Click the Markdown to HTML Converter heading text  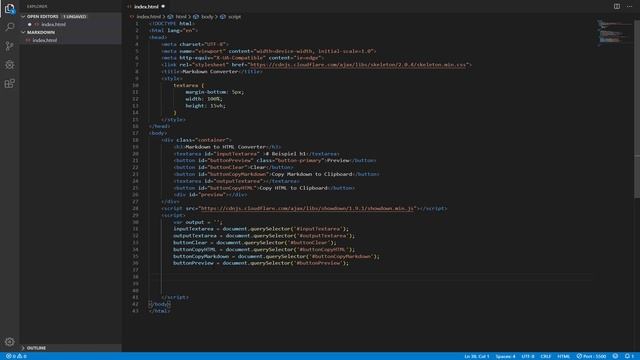226,147
